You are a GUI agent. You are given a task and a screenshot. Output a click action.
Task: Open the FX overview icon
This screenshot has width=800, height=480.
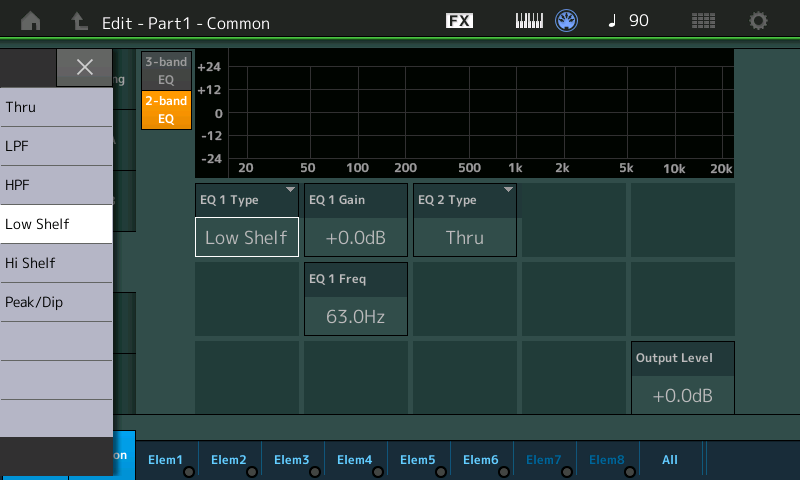pos(459,21)
